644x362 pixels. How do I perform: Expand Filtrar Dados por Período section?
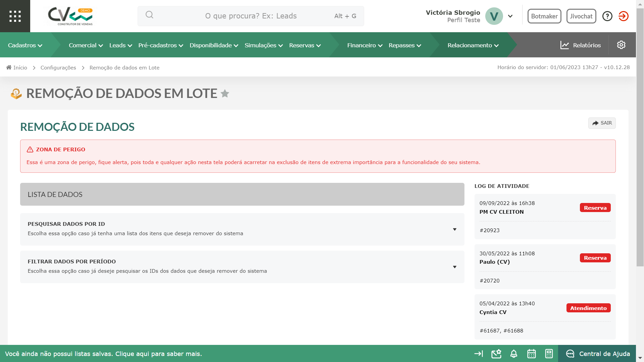(x=242, y=267)
